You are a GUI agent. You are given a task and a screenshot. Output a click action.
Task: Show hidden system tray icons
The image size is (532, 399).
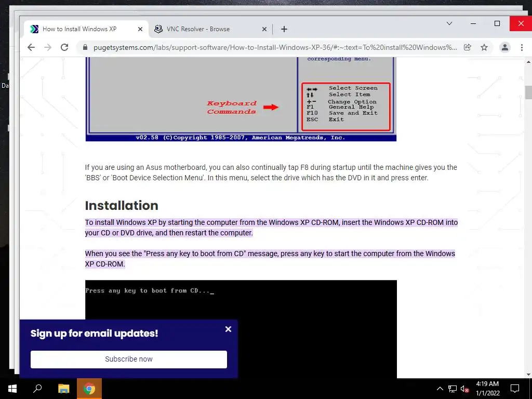pyautogui.click(x=440, y=389)
